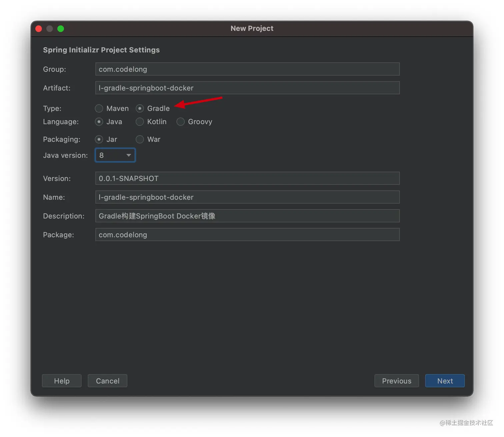Open the Java version dropdown
The height and width of the screenshot is (437, 504).
[x=115, y=155]
